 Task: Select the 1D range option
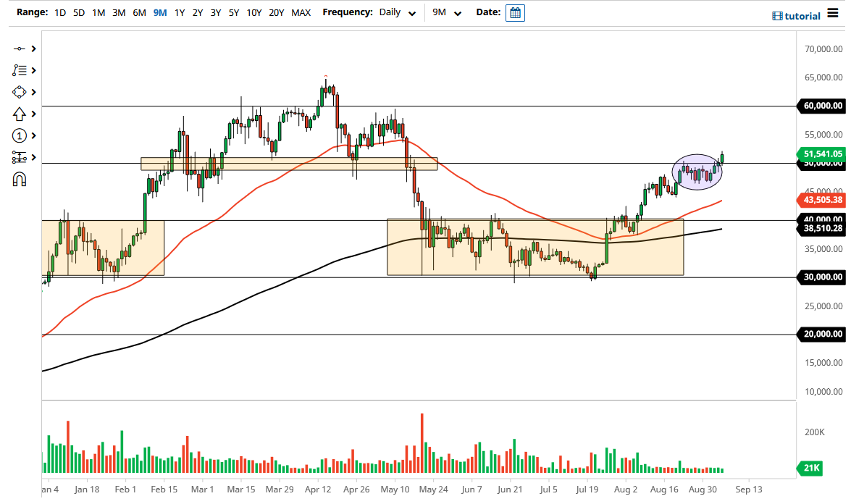pos(60,12)
